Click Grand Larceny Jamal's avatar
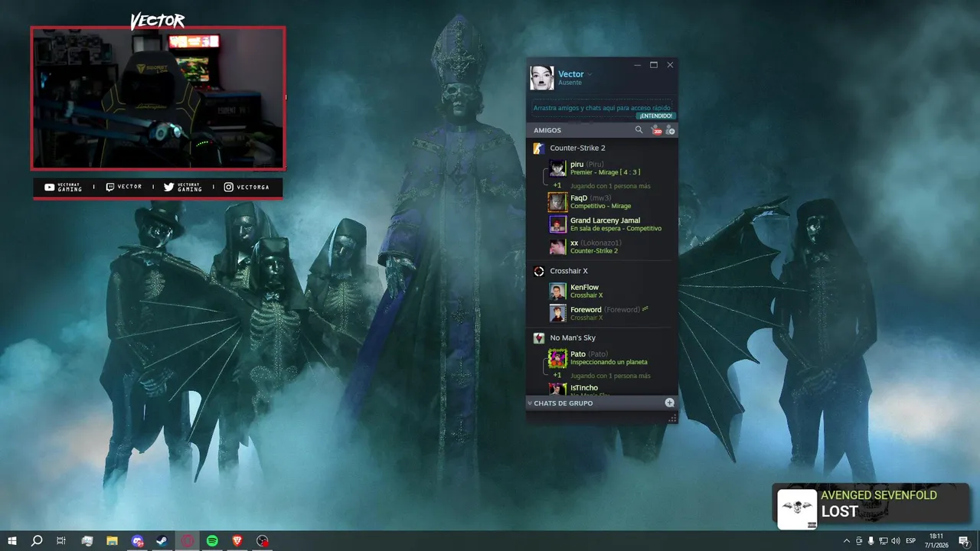980x551 pixels. pos(557,224)
